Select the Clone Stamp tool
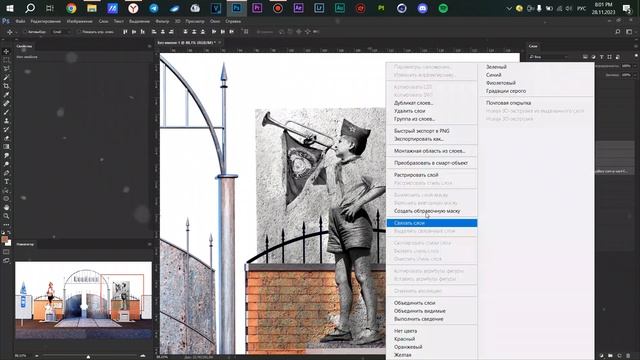640x360 pixels. (6, 121)
